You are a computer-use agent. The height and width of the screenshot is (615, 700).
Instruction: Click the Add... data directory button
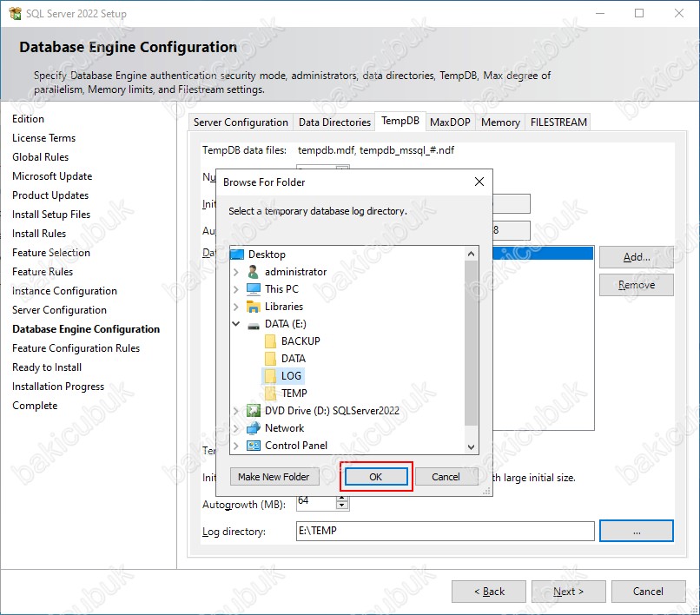pos(636,257)
